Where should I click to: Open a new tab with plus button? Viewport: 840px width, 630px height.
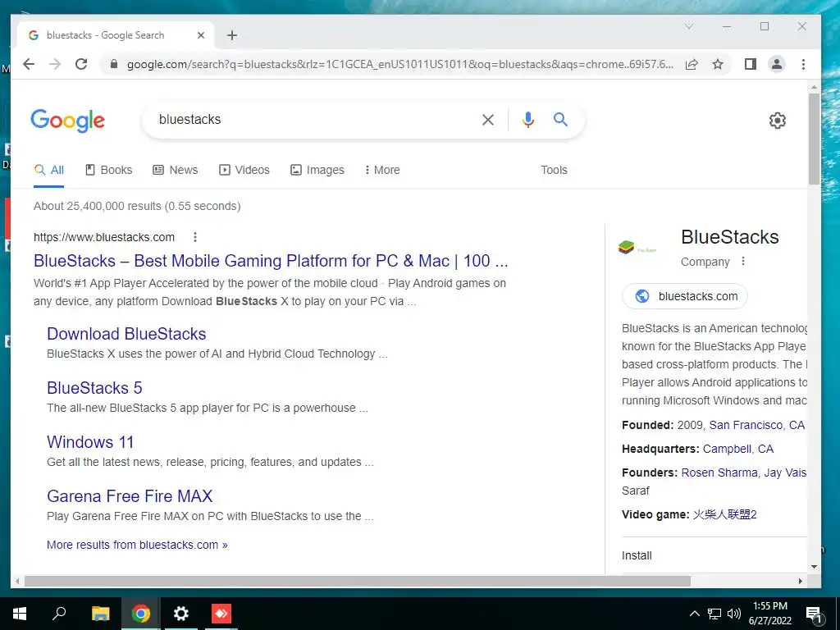click(232, 35)
